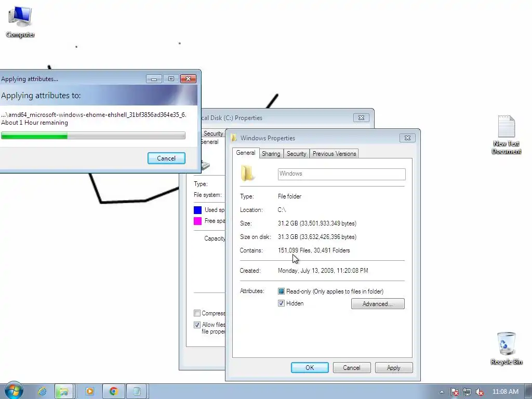Launch Windows Media Player from taskbar
The image size is (532, 399).
89,392
